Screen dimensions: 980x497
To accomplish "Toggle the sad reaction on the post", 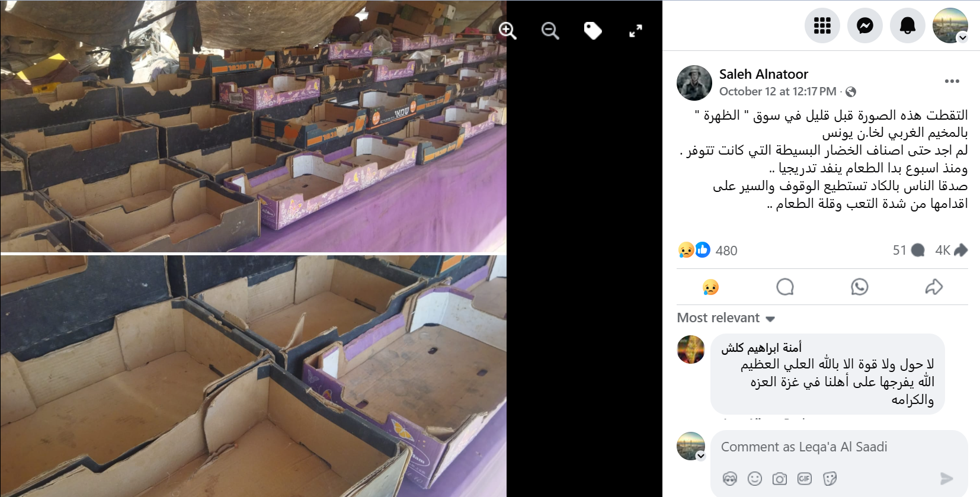I will pos(710,287).
